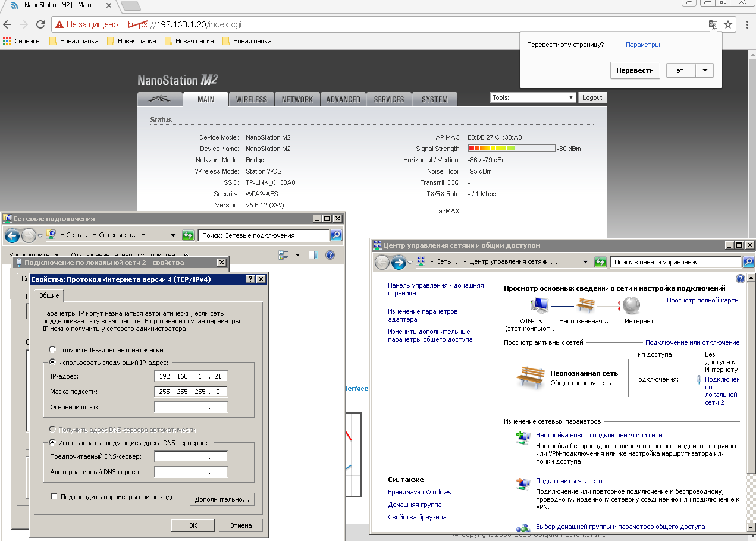Open the SYSTEM tab
The height and width of the screenshot is (542, 756).
(435, 99)
